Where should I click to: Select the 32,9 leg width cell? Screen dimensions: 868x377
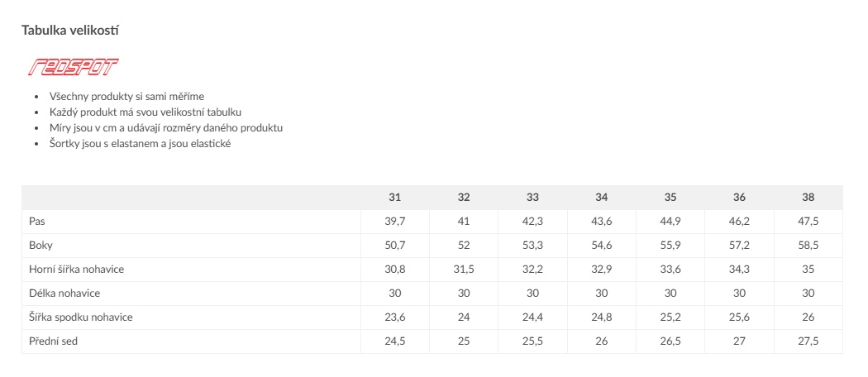pyautogui.click(x=602, y=270)
